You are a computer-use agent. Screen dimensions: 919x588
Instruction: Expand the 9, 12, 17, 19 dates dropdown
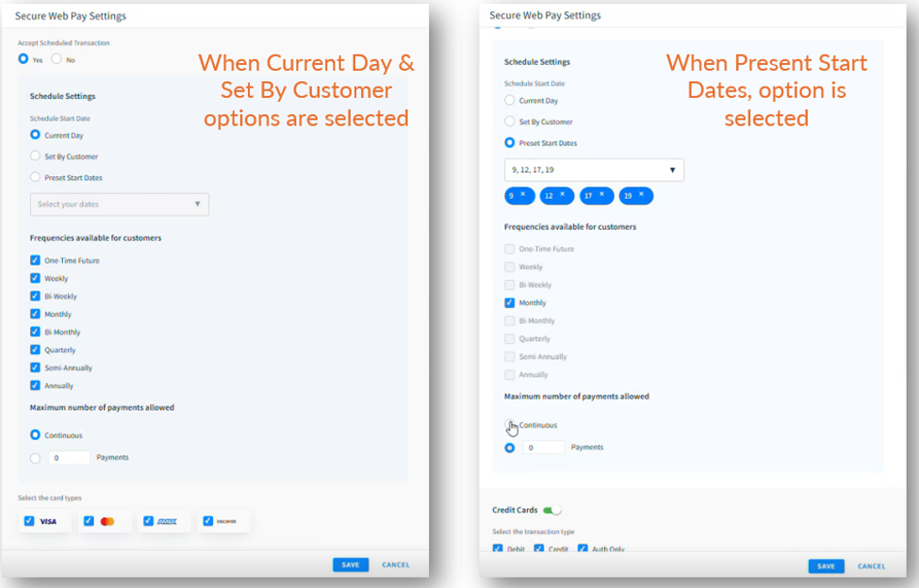594,170
